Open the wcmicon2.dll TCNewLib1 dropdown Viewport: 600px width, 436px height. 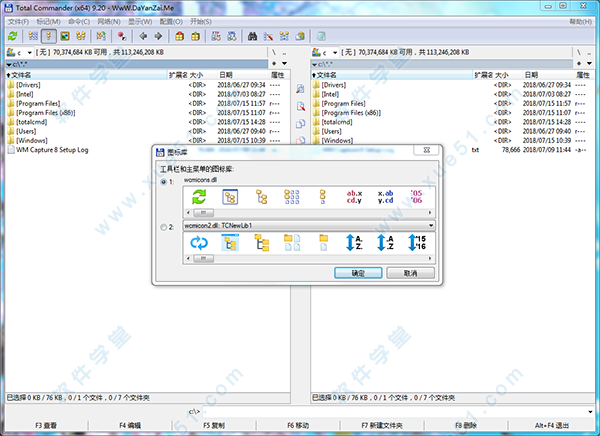427,227
